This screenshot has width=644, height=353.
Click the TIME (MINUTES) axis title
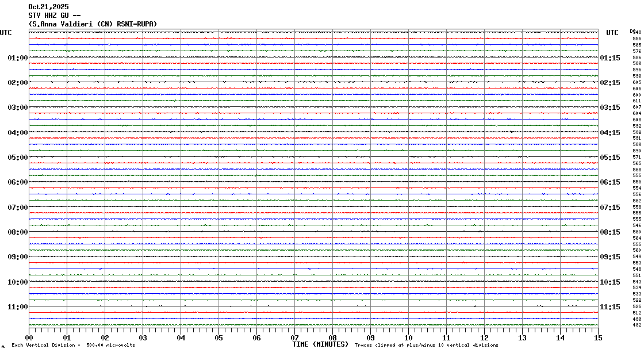coord(320,344)
